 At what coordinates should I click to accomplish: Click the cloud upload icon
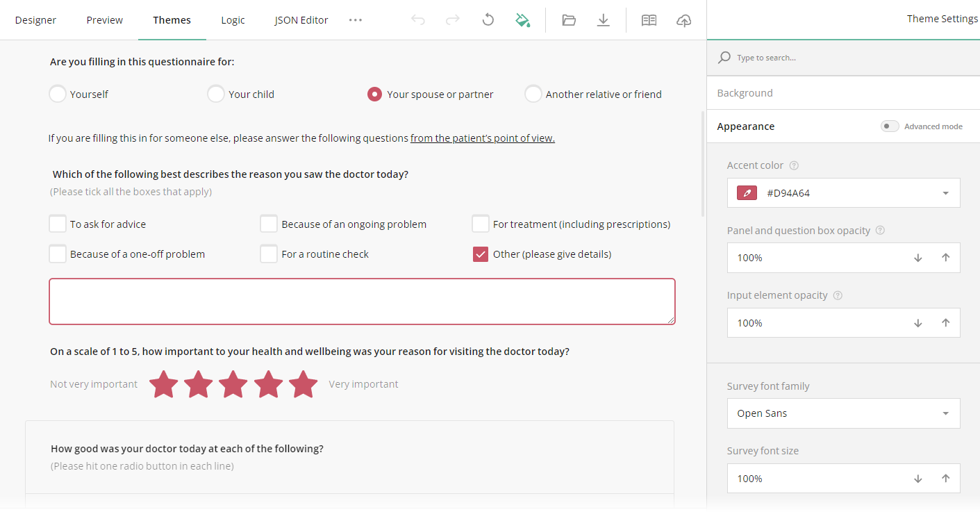683,20
